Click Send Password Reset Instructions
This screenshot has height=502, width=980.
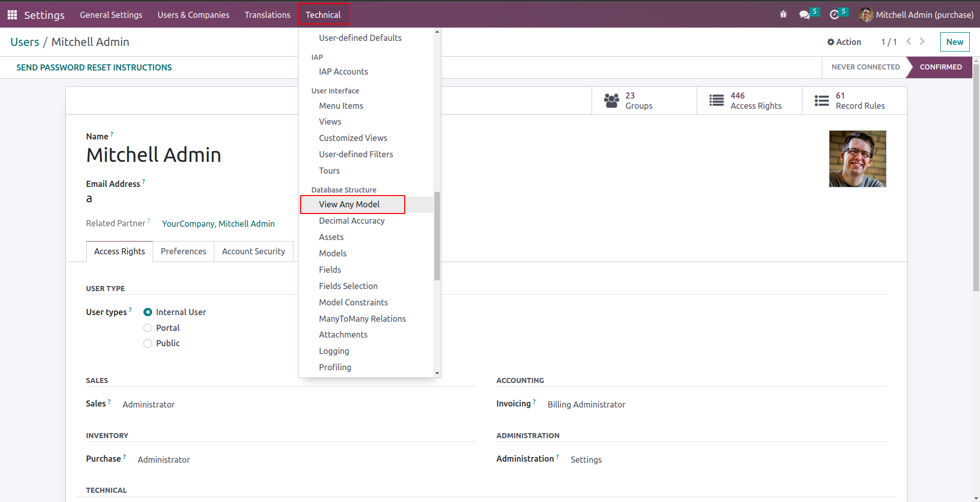(x=94, y=67)
